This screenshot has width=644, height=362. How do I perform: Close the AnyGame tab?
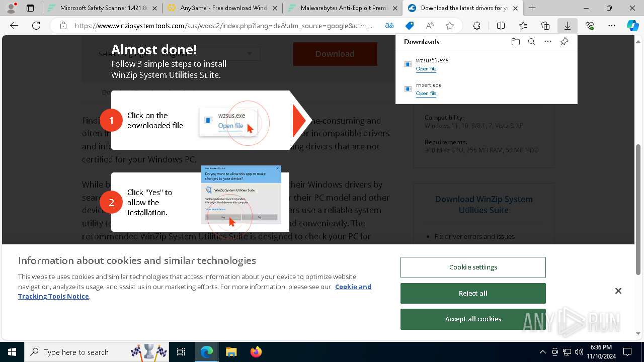(x=275, y=8)
